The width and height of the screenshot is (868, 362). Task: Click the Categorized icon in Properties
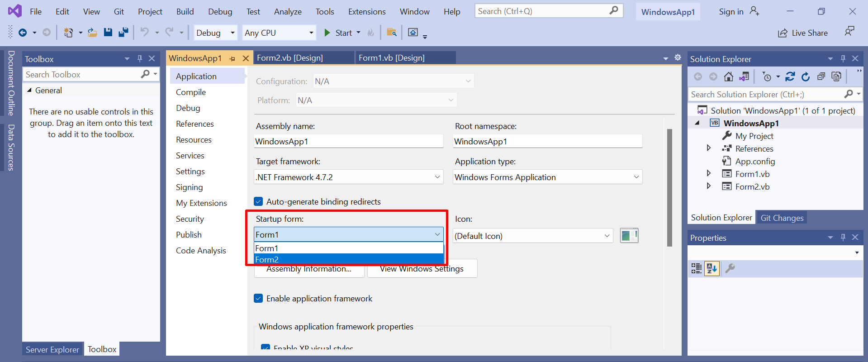(696, 268)
